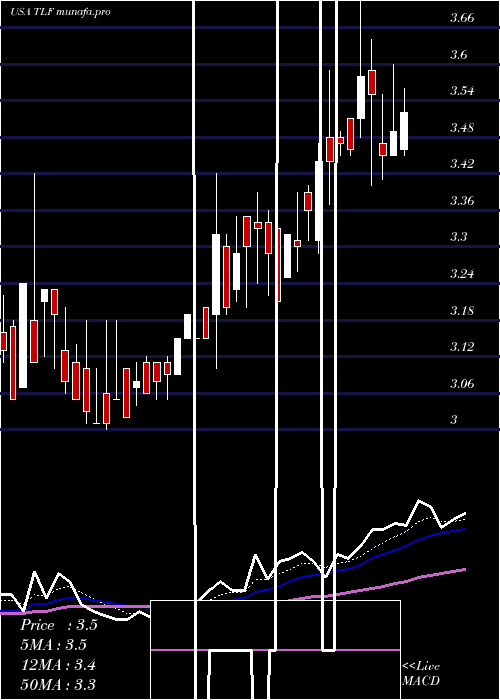Click the '50MA : 3.3' readout

[x=58, y=684]
